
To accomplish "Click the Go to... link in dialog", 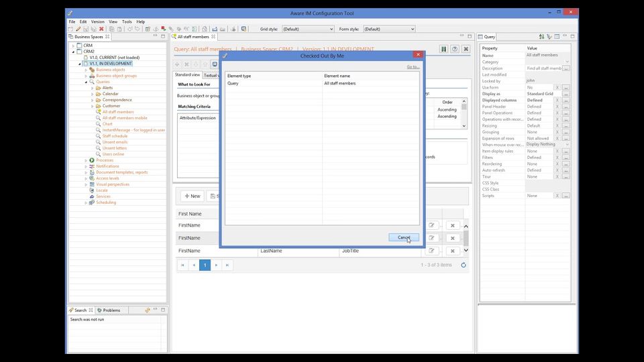I will [413, 67].
